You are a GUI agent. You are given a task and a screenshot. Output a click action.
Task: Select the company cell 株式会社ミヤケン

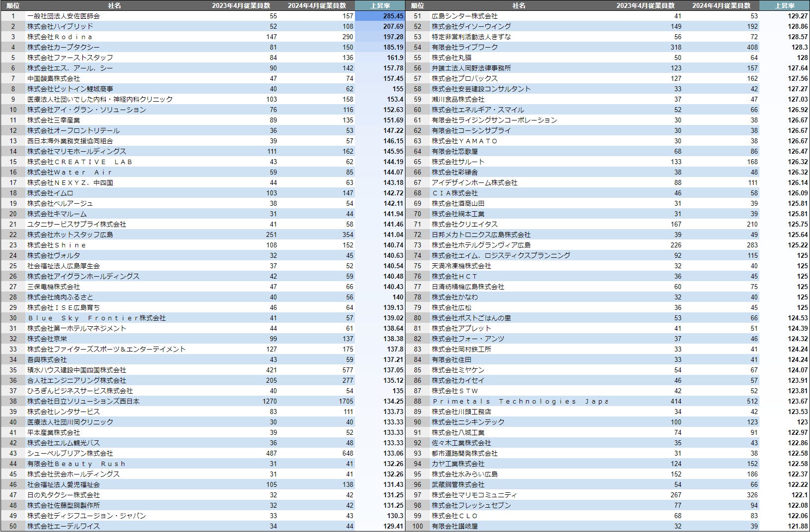pyautogui.click(x=458, y=370)
